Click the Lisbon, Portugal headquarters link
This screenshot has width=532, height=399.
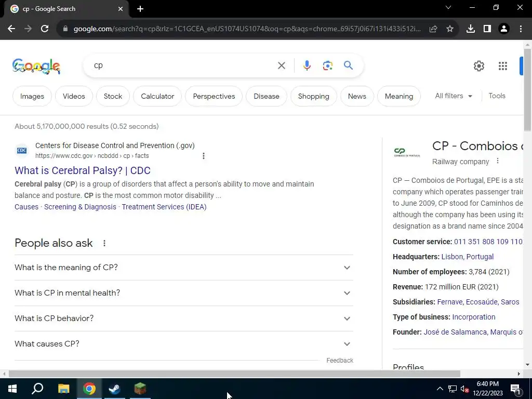point(467,257)
